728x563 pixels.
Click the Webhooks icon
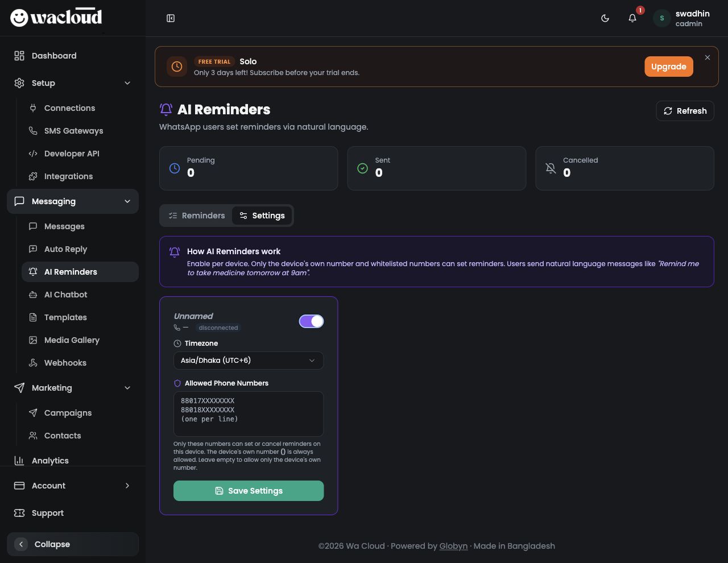pos(33,363)
